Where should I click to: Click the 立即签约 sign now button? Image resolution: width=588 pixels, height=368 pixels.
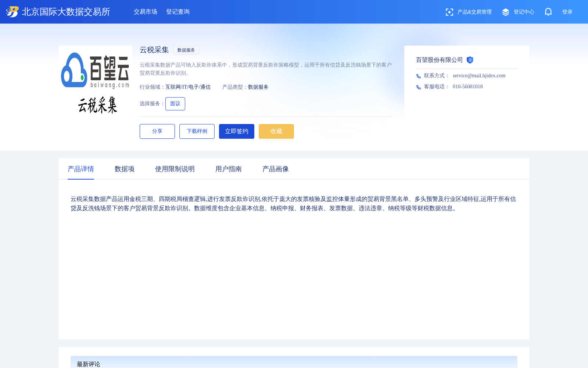[x=237, y=131]
